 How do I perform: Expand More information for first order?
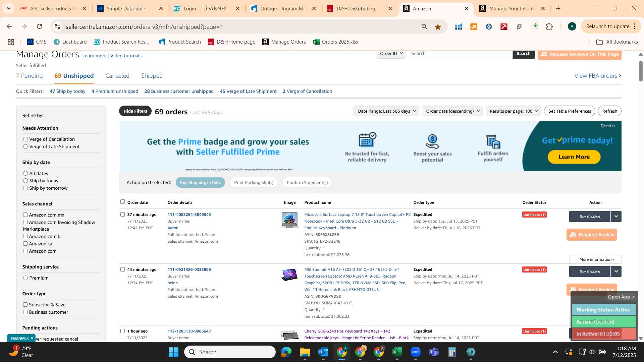(595, 259)
